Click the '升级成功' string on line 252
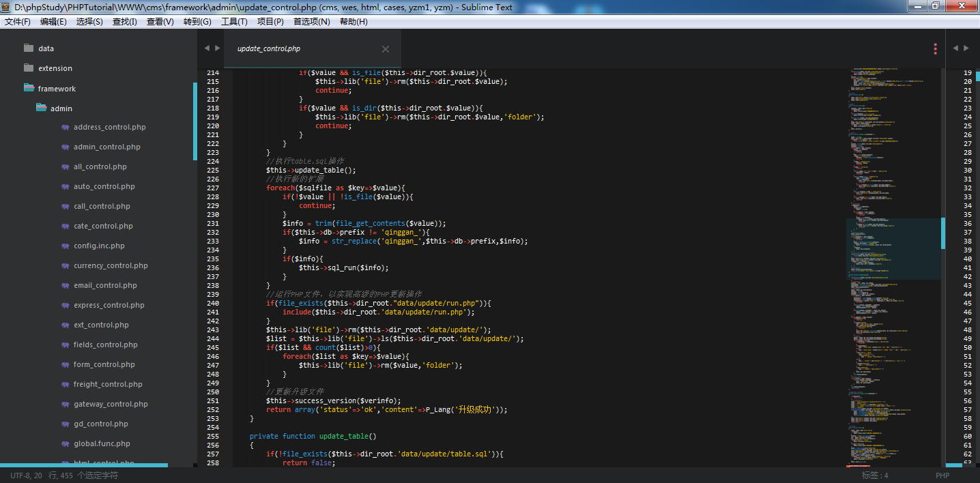The image size is (980, 483). [476, 410]
